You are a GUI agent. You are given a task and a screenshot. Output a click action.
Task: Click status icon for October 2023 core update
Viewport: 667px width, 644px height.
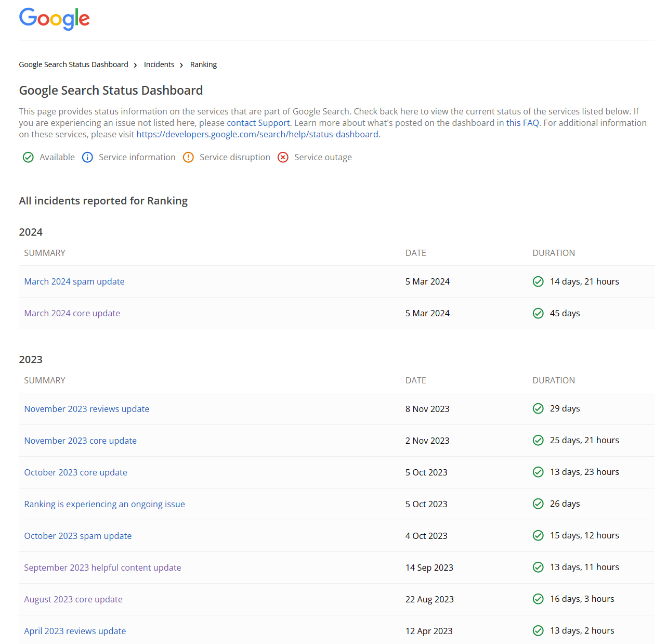[x=538, y=472]
